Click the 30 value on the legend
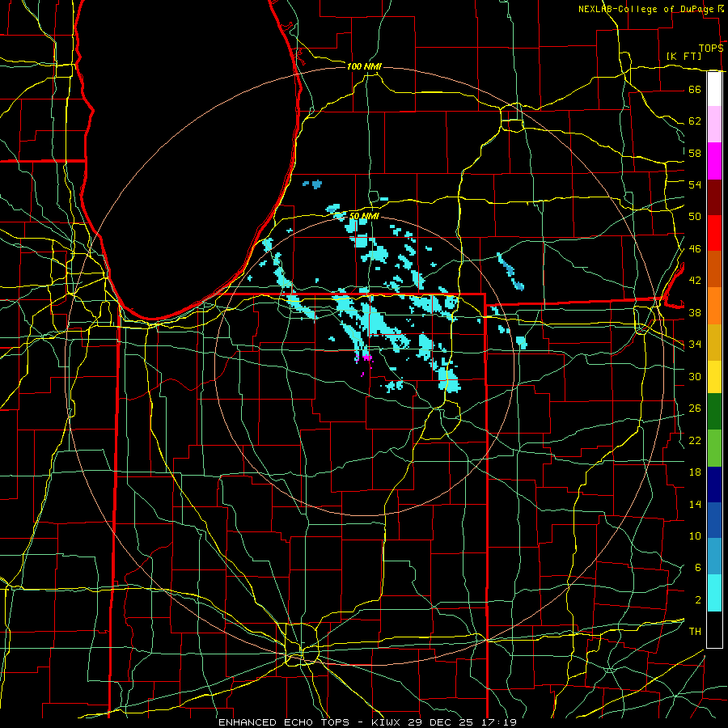The image size is (728, 728). point(695,376)
